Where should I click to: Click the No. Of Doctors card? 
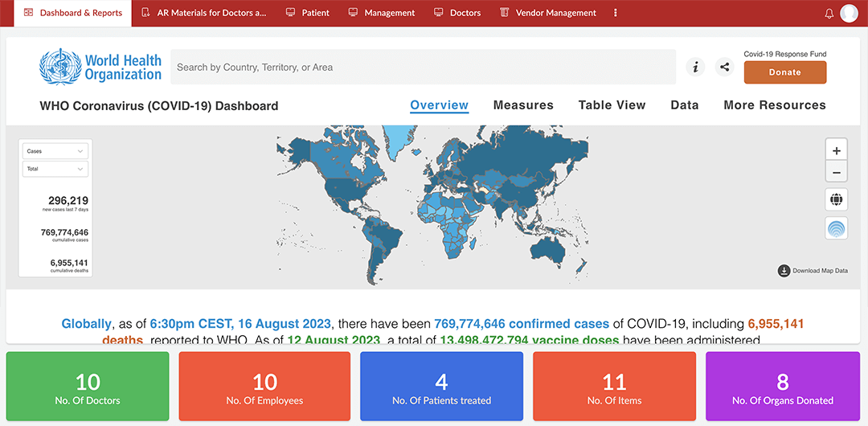pos(88,386)
